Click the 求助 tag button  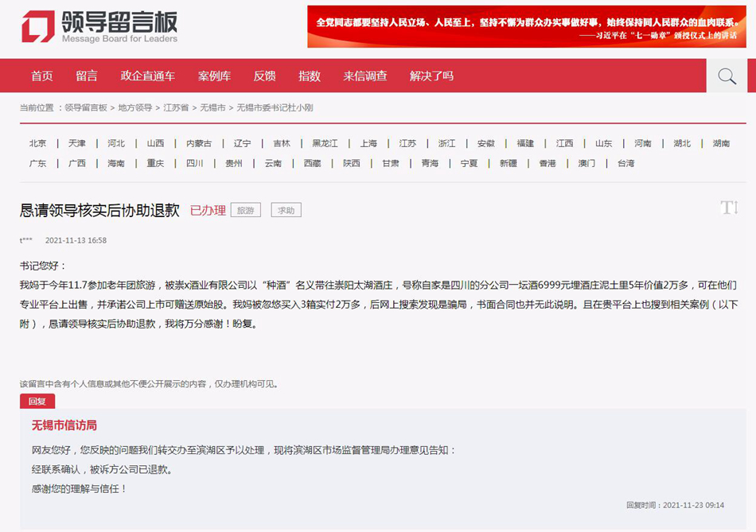[286, 211]
